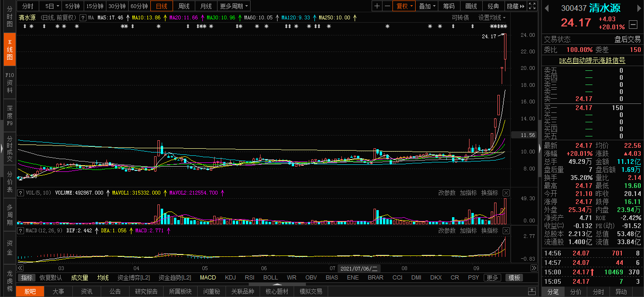Expand 更多周期 period dropdown

click(234, 6)
